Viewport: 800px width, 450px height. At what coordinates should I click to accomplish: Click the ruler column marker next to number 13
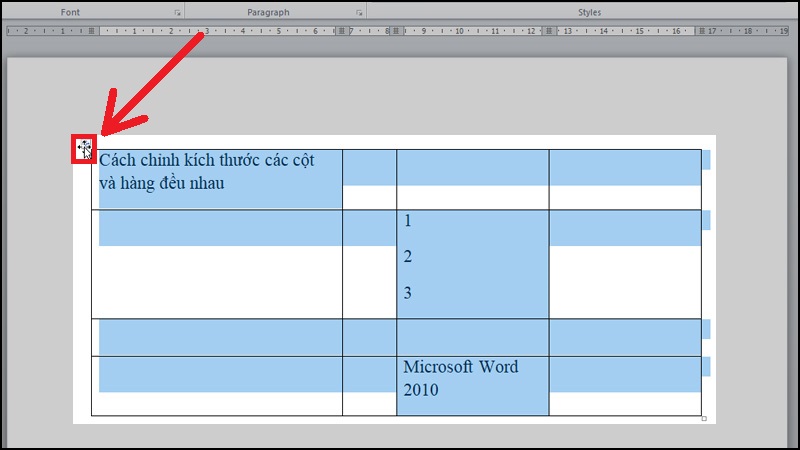point(549,31)
